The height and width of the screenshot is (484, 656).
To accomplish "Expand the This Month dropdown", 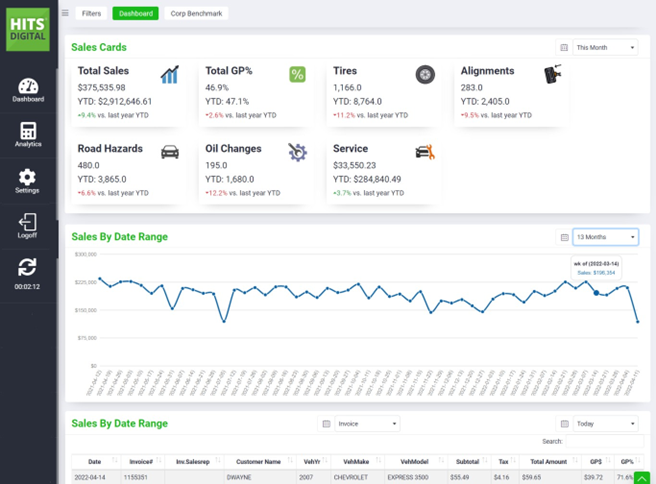I will click(x=605, y=47).
